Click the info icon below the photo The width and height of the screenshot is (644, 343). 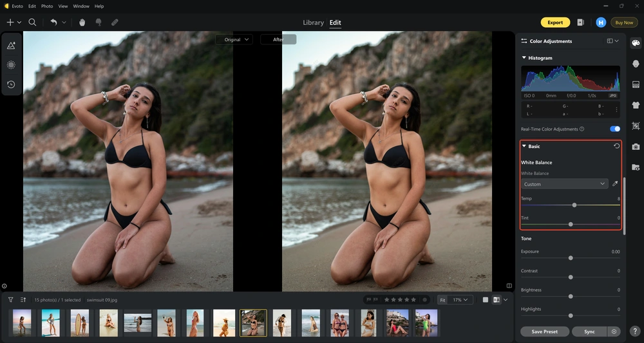click(4, 286)
